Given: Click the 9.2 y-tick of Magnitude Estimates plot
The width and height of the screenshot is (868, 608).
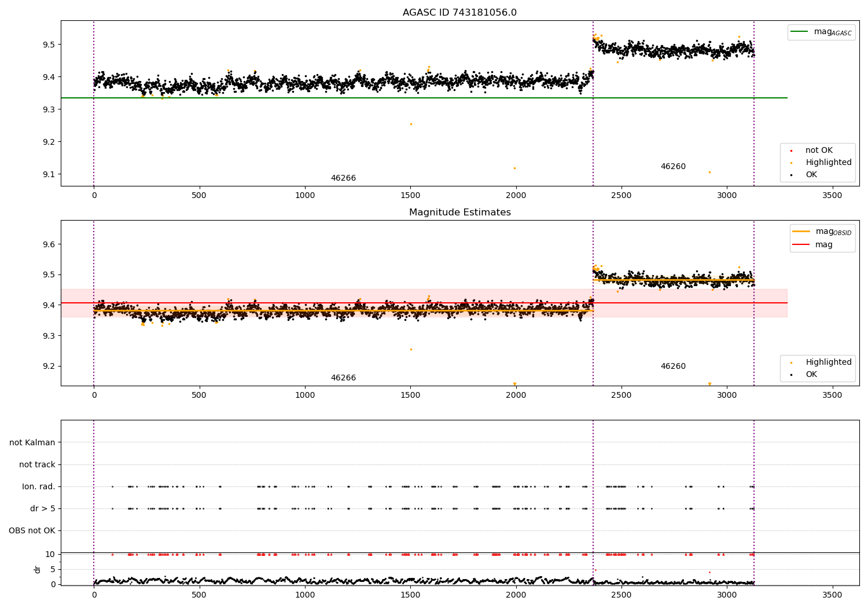Looking at the screenshot, I should coord(48,366).
